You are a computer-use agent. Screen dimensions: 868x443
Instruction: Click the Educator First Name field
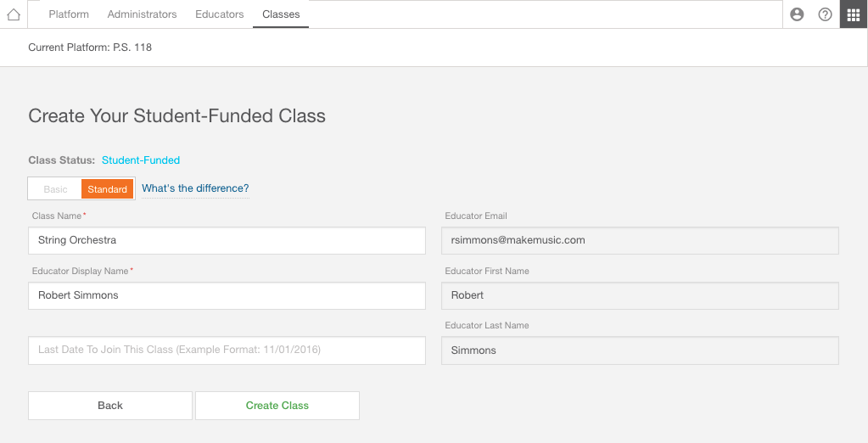coord(640,295)
